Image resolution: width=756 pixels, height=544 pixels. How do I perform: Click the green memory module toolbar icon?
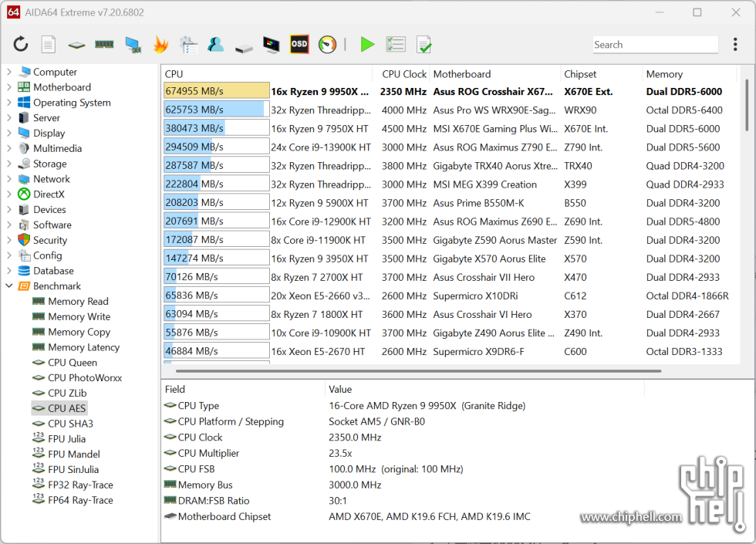click(104, 45)
